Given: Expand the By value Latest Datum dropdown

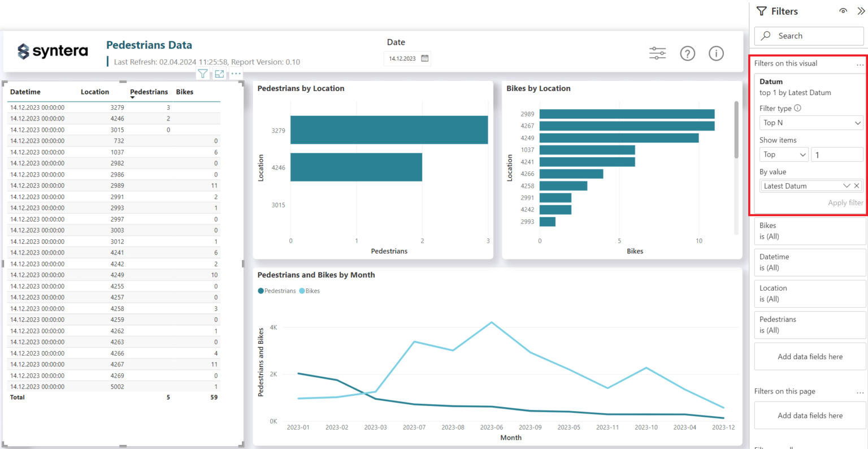Looking at the screenshot, I should [847, 185].
